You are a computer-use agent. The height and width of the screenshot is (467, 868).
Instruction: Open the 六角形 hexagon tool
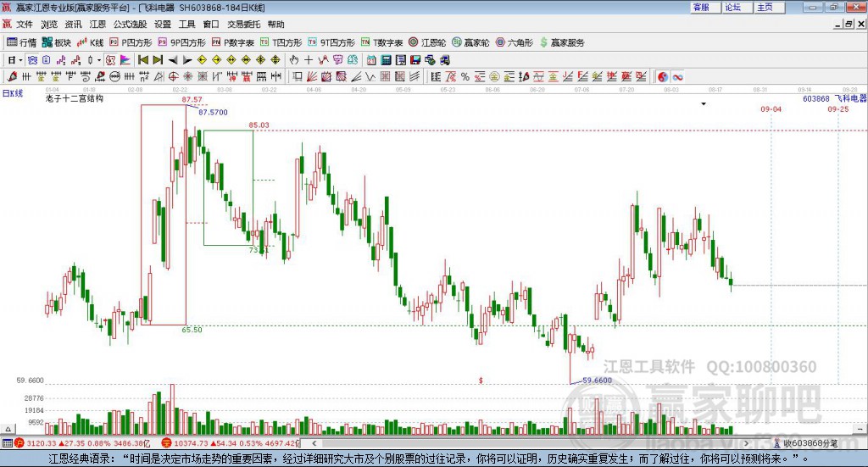point(515,42)
